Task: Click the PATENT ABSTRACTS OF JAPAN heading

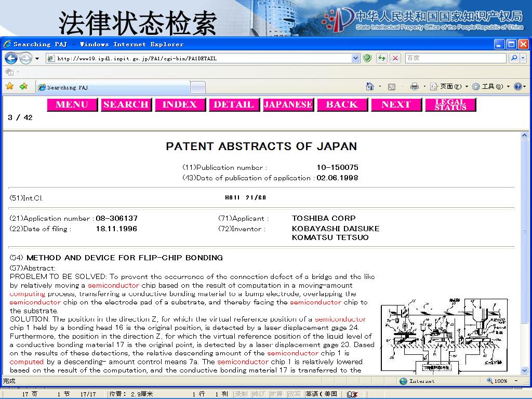Action: (x=261, y=146)
